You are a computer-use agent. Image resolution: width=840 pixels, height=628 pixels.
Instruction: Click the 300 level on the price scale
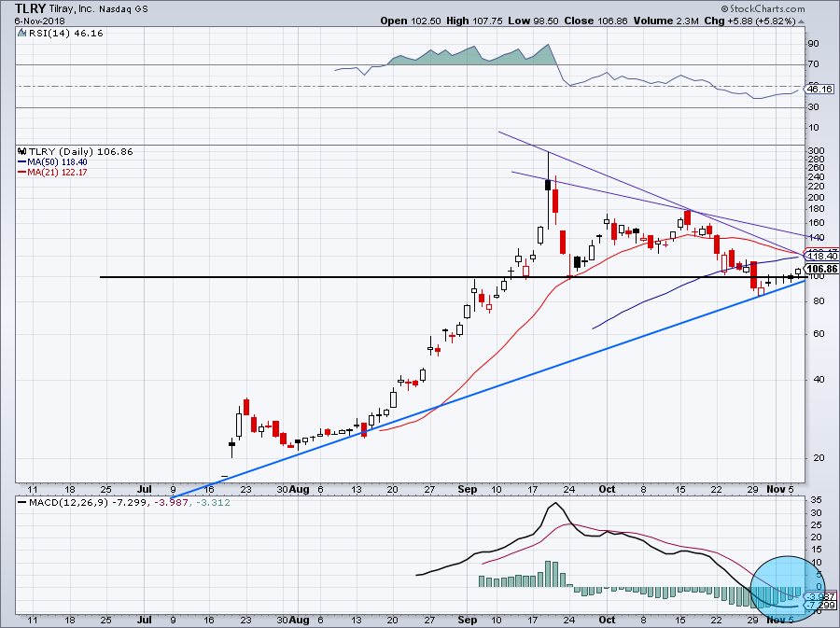tap(816, 151)
